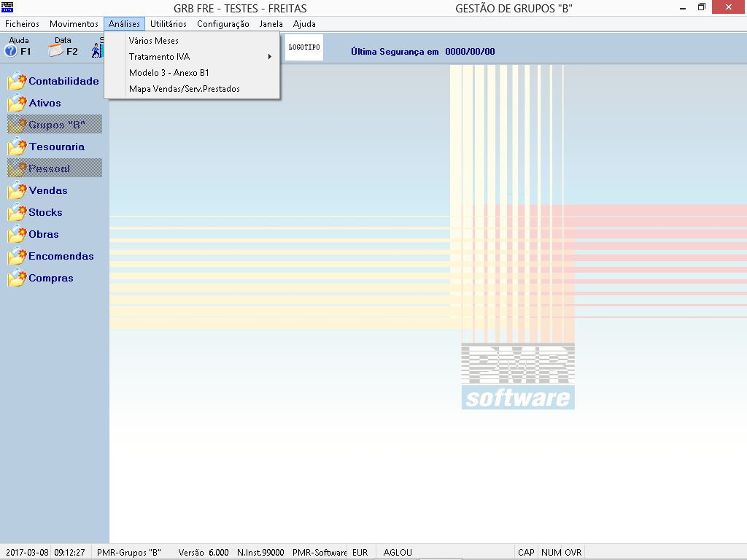
Task: Open the Movimentos menu
Action: pyautogui.click(x=74, y=24)
